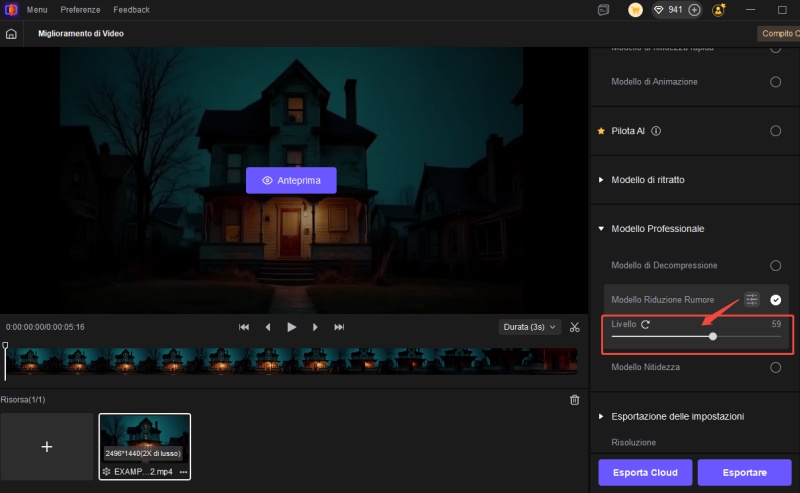Click the home icon
800x493 pixels.
coord(11,33)
